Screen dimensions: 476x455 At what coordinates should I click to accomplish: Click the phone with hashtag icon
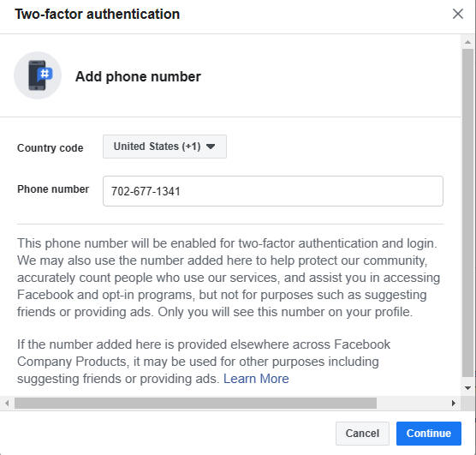click(x=38, y=75)
